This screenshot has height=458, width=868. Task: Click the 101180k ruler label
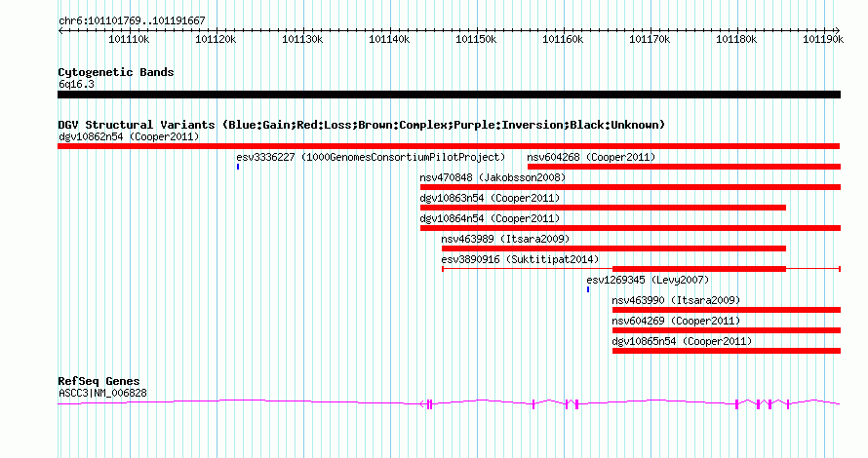pyautogui.click(x=736, y=39)
